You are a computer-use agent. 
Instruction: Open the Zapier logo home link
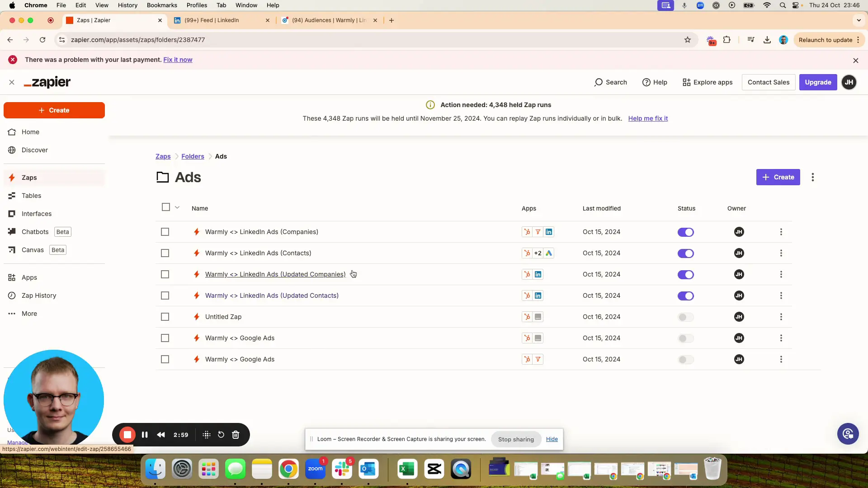pos(47,82)
